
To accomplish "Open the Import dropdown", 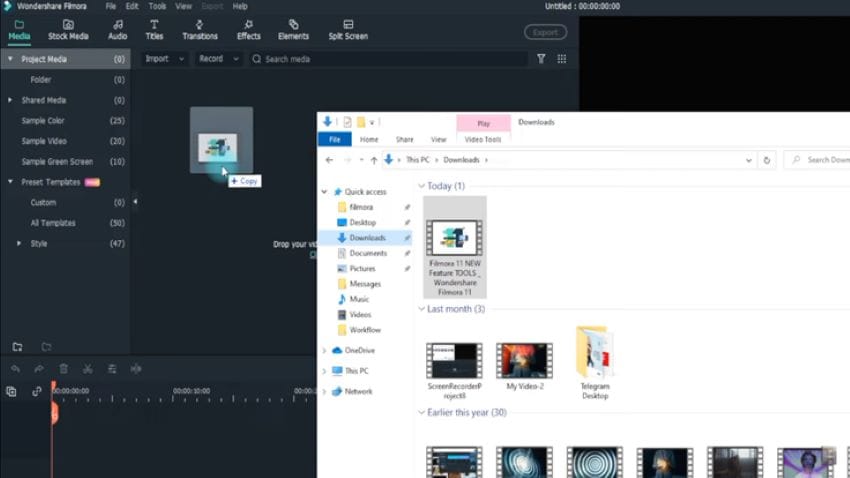I will [165, 59].
